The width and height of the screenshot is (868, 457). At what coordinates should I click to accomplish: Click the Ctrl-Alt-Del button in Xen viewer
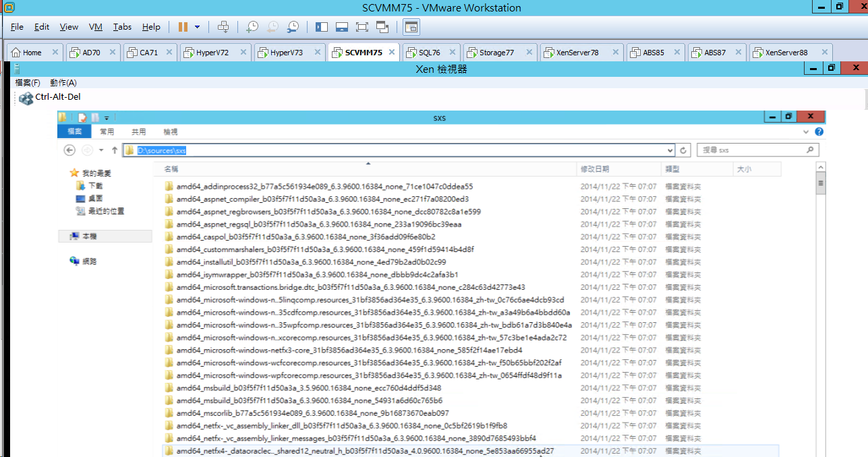50,98
